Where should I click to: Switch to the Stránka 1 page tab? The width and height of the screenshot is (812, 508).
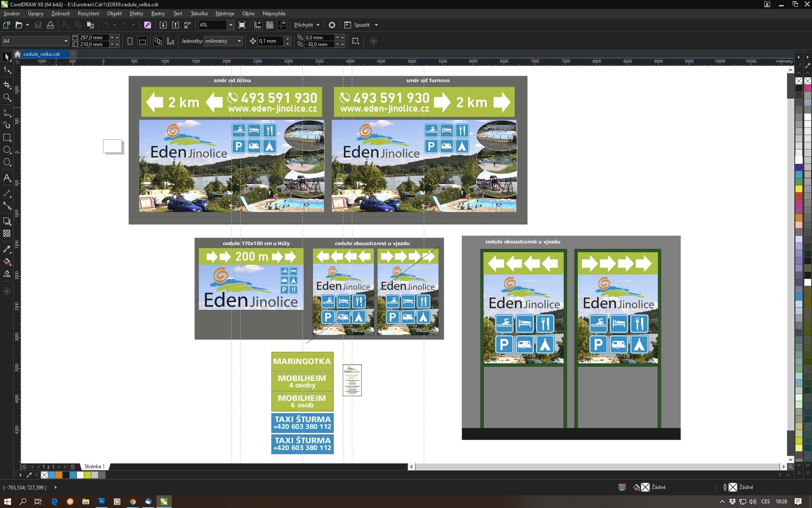coord(94,467)
